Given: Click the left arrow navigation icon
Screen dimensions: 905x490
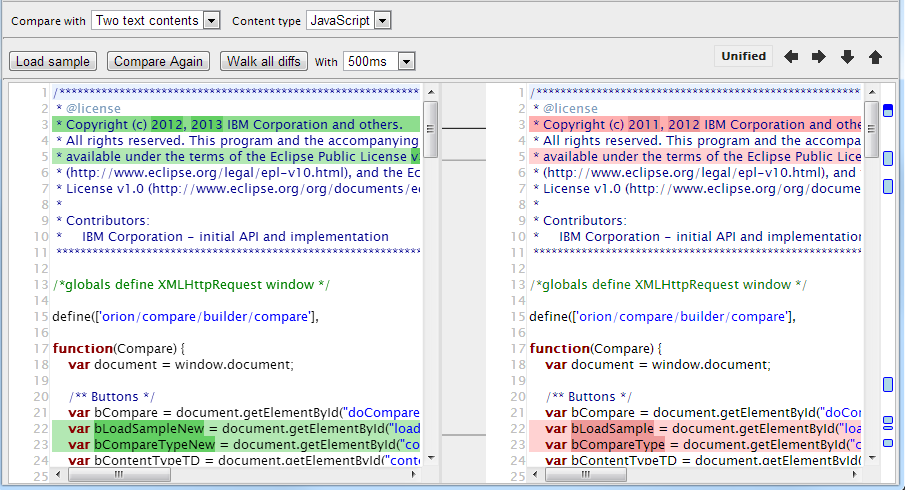Looking at the screenshot, I should [791, 57].
